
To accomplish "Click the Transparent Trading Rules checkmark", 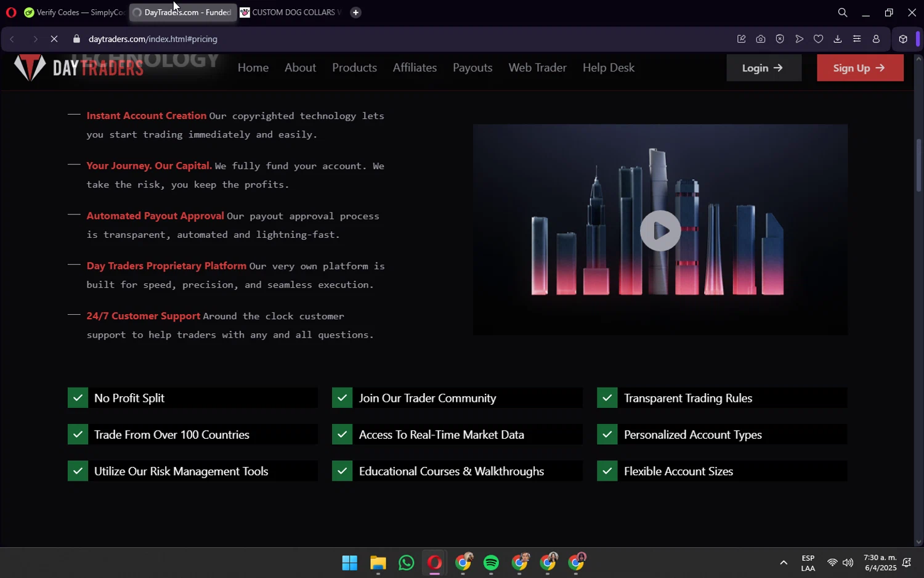I will (x=607, y=398).
